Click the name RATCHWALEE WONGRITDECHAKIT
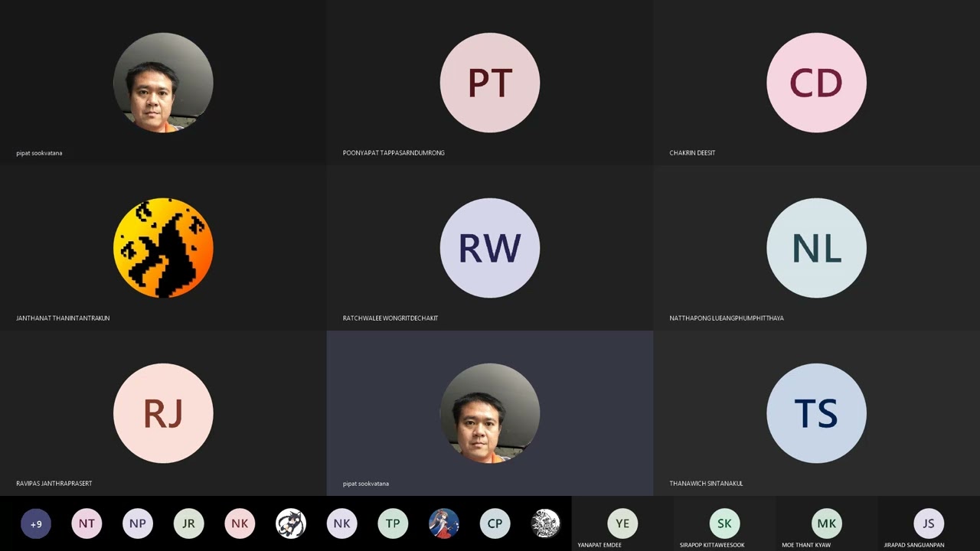The width and height of the screenshot is (980, 551). click(x=390, y=318)
